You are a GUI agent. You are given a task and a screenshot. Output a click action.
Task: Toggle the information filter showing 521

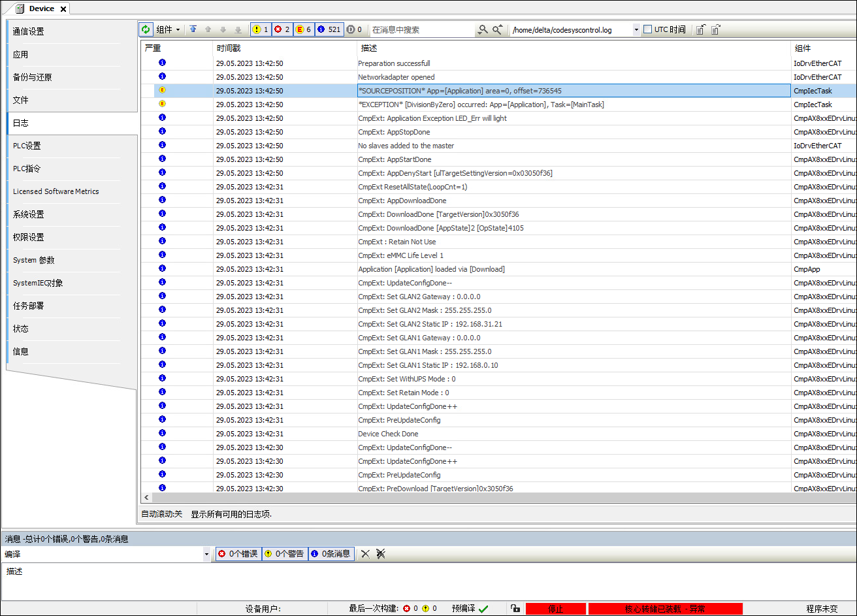329,29
